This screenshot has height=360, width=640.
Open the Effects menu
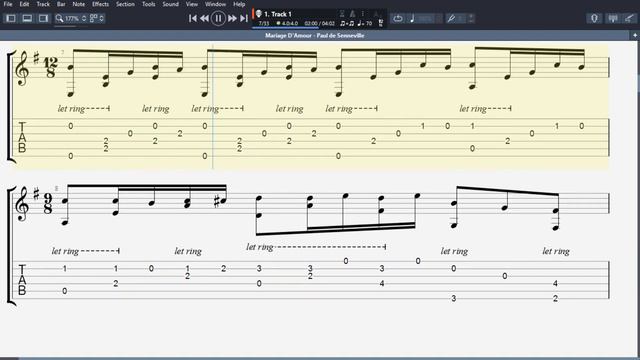coord(100,4)
